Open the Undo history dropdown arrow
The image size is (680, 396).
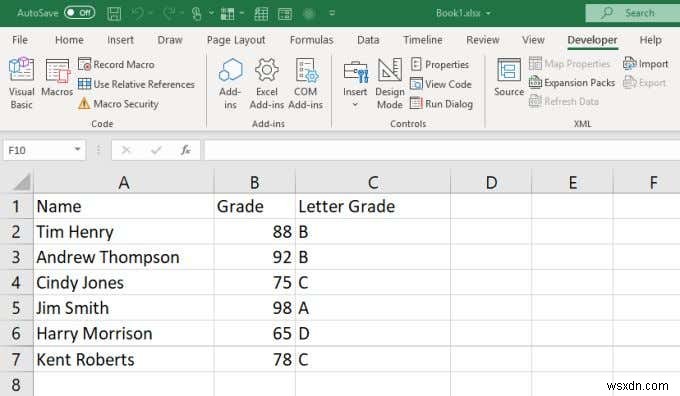[x=151, y=13]
